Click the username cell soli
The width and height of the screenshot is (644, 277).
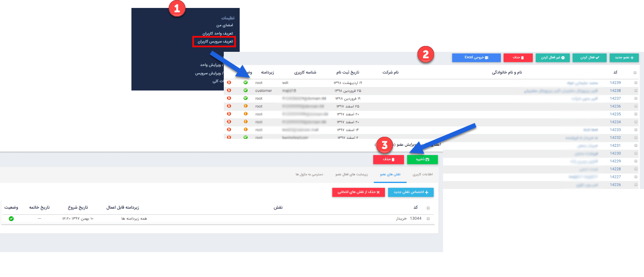click(285, 83)
